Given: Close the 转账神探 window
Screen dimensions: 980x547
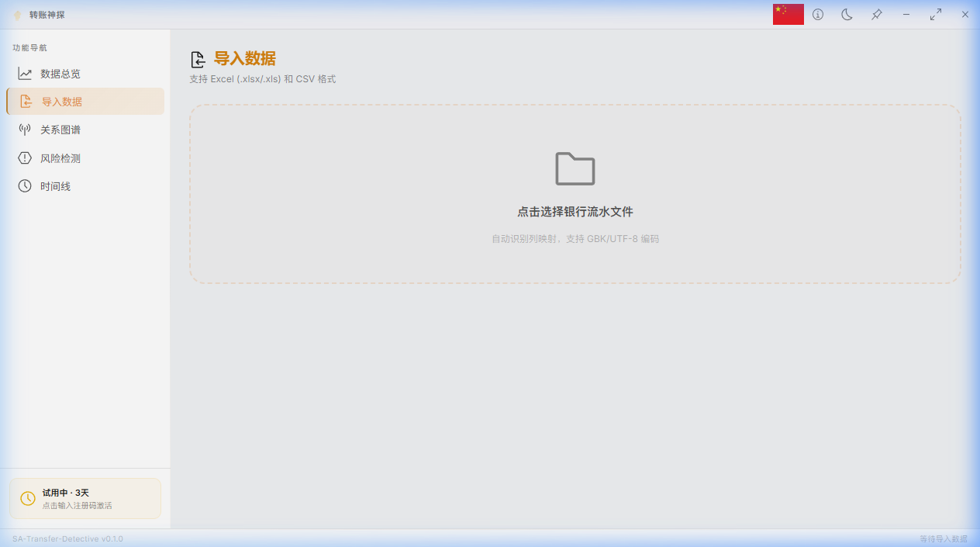Looking at the screenshot, I should tap(965, 14).
